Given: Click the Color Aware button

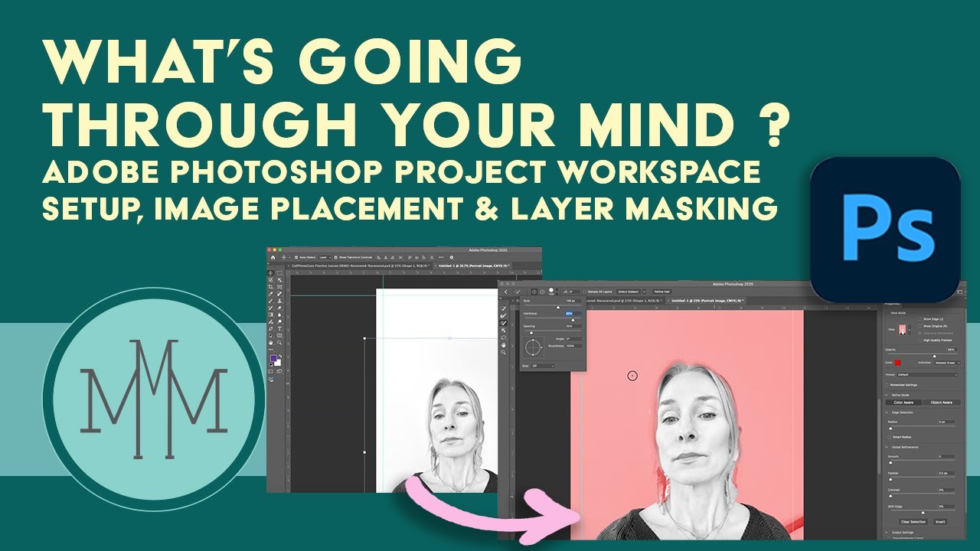Looking at the screenshot, I should [x=903, y=403].
